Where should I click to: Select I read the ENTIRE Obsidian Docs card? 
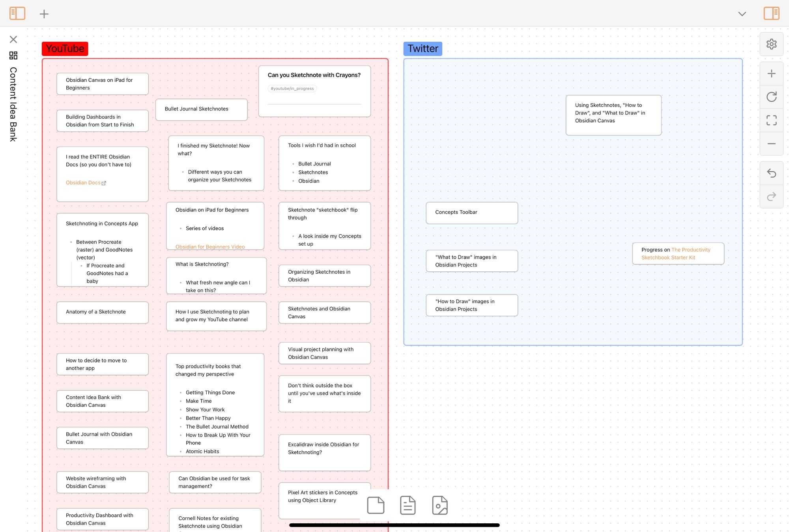tap(103, 174)
